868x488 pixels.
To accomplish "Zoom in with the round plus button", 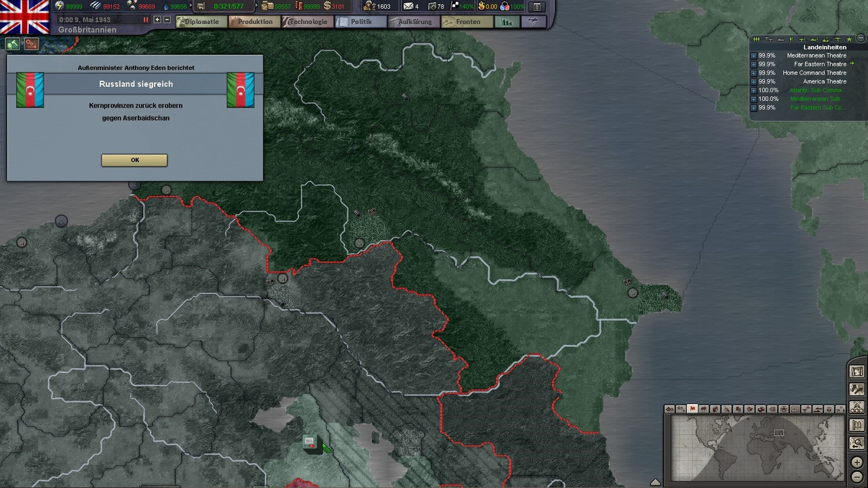I will (857, 462).
